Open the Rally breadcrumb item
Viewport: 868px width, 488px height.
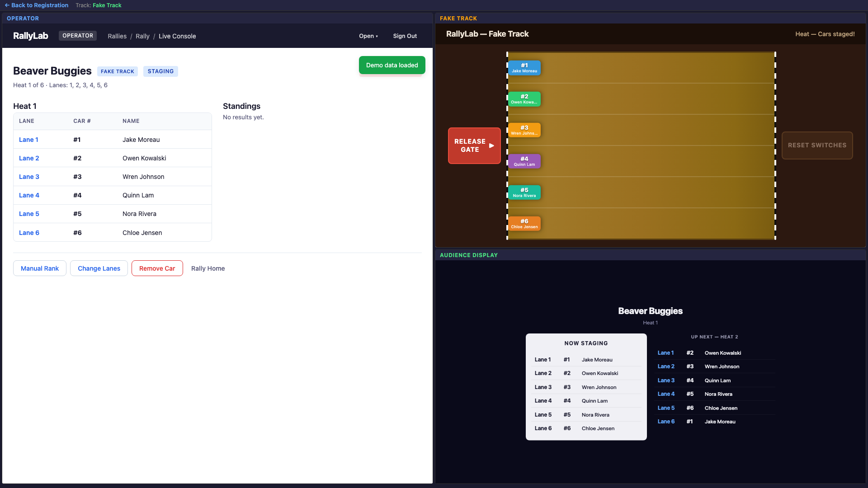(142, 36)
